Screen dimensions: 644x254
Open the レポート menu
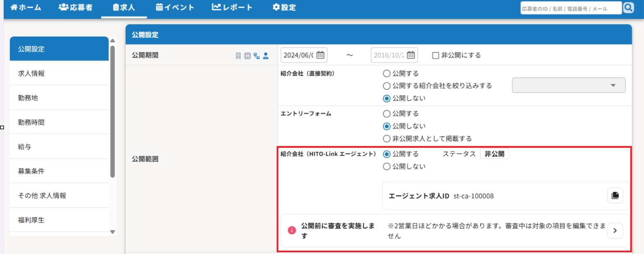click(232, 7)
